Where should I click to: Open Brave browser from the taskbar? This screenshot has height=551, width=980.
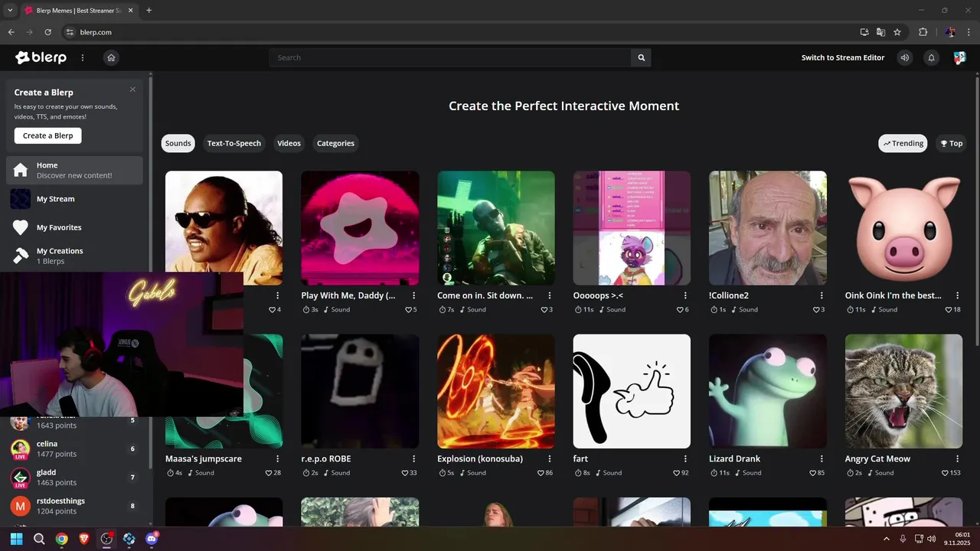[x=83, y=539]
